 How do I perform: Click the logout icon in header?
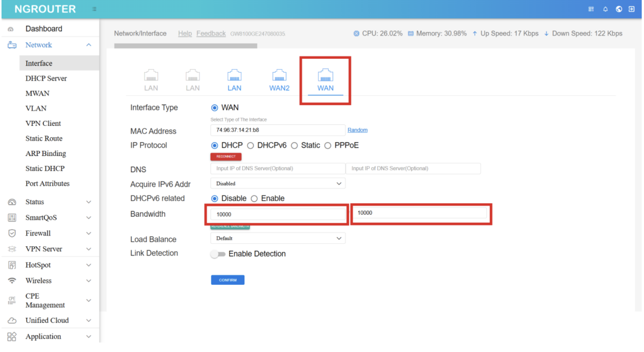[631, 9]
